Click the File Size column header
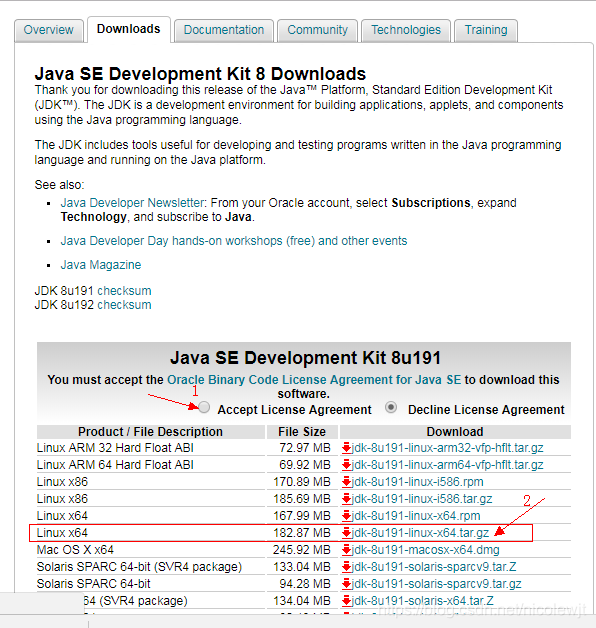This screenshot has height=628, width=596. coord(302,432)
